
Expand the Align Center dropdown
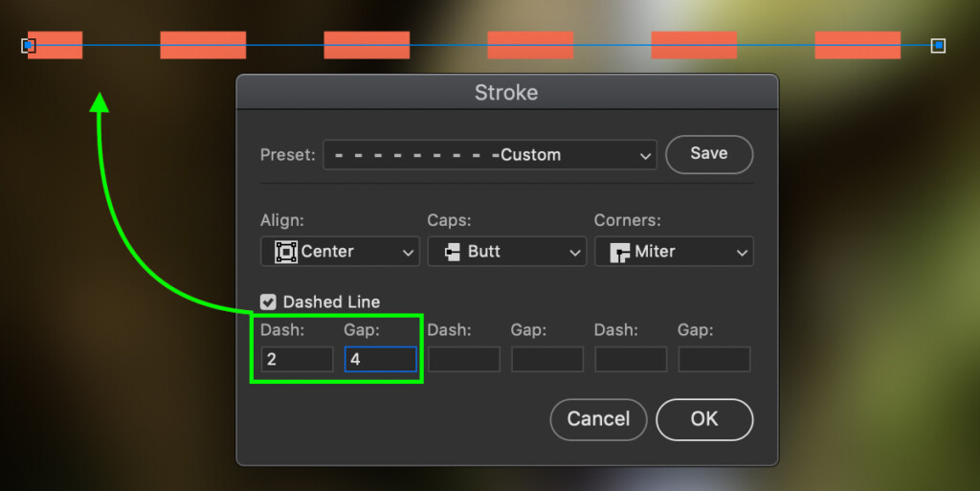pyautogui.click(x=340, y=252)
